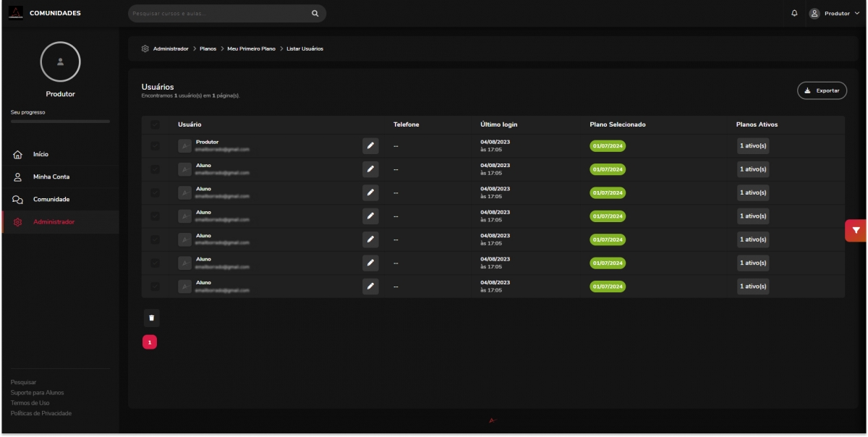Focus the Pesquisar cursos e aulas search field

[x=217, y=13]
